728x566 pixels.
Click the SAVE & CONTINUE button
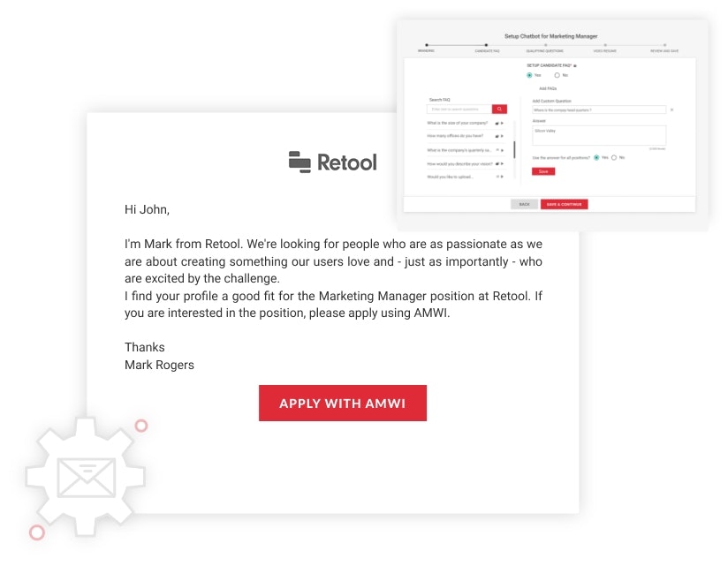coord(564,203)
